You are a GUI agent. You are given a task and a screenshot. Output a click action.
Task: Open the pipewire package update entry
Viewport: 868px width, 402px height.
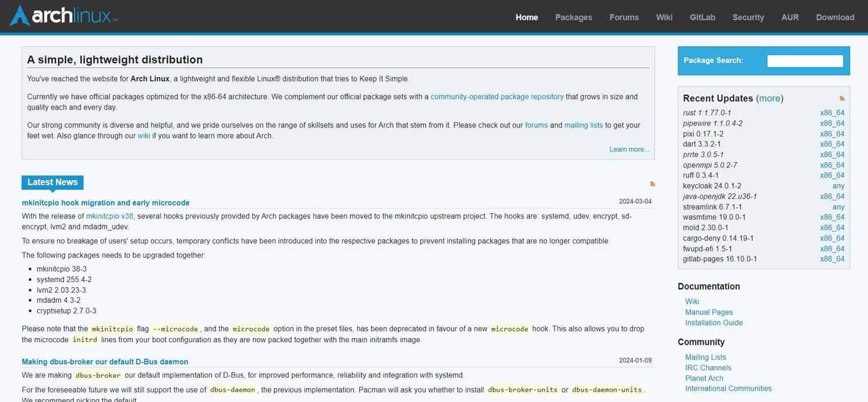tap(712, 123)
